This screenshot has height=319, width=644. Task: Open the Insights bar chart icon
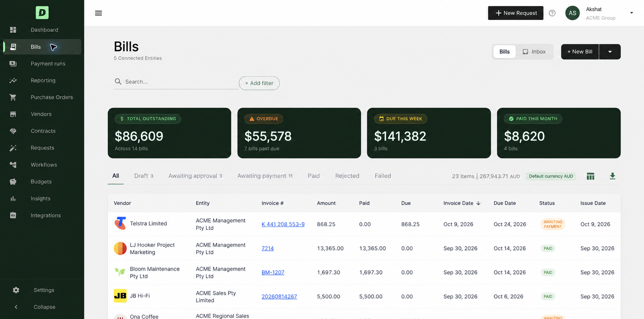(13, 198)
